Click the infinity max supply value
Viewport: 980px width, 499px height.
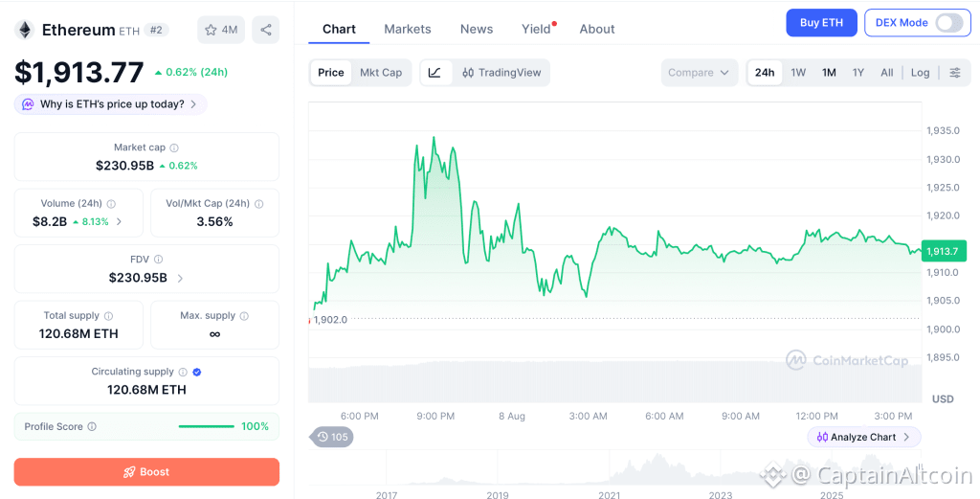pyautogui.click(x=215, y=334)
